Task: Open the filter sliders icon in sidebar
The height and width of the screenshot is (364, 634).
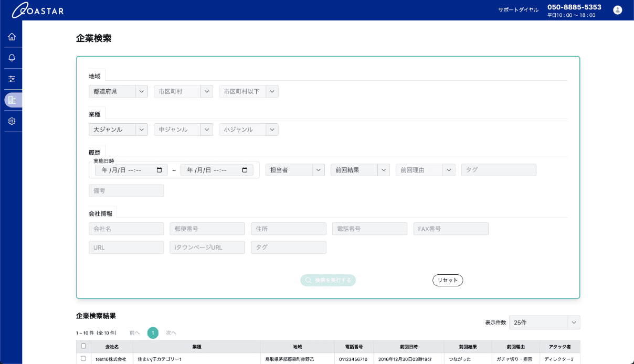Action: (x=12, y=79)
